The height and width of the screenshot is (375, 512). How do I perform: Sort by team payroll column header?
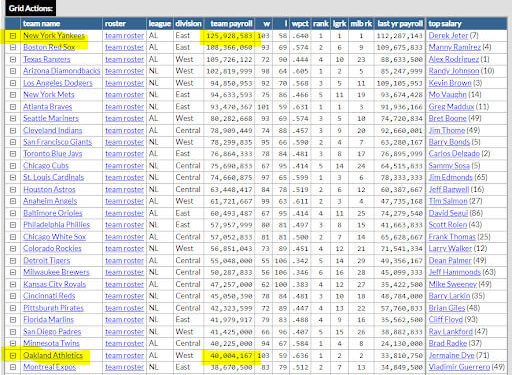click(231, 24)
